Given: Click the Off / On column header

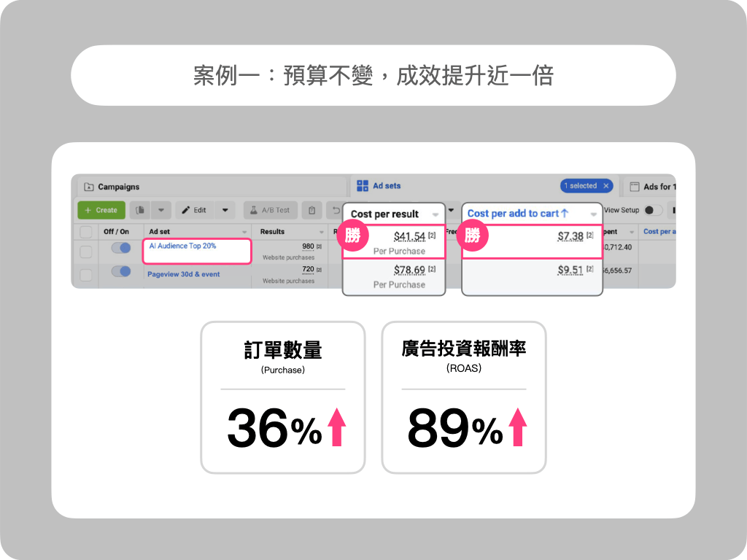Looking at the screenshot, I should coord(116,231).
